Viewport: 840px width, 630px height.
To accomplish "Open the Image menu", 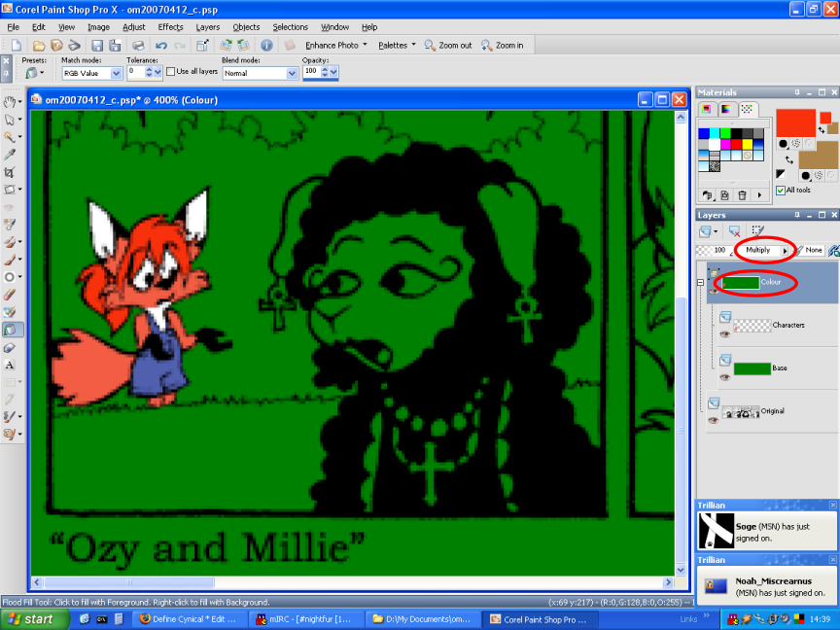I will click(98, 27).
